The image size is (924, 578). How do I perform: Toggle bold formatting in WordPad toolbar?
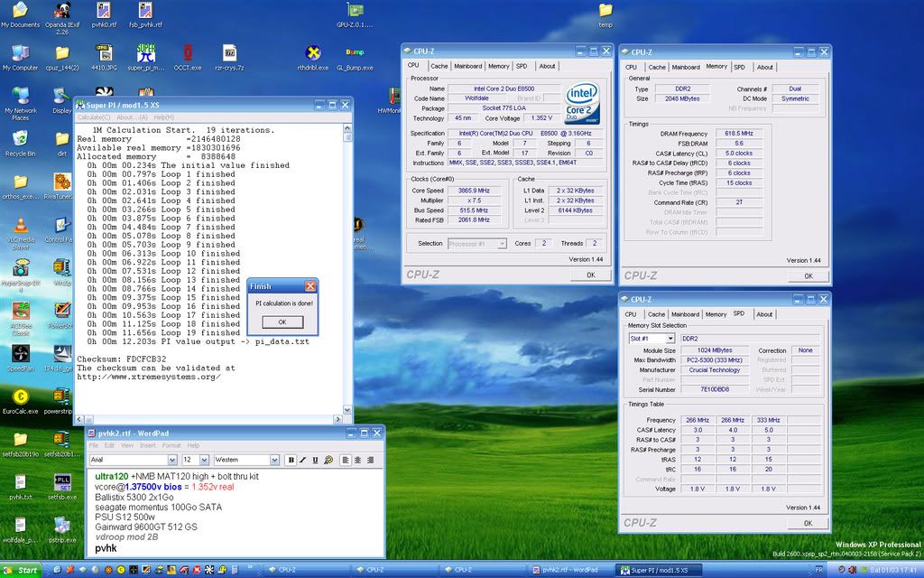click(291, 460)
